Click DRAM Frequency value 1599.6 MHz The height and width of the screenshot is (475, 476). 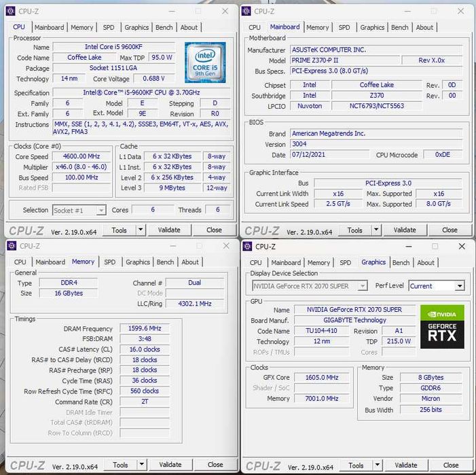click(145, 328)
